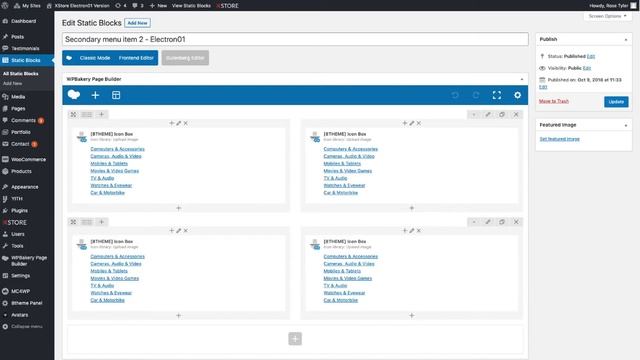Select All Static Blocks submenu item

[20, 73]
